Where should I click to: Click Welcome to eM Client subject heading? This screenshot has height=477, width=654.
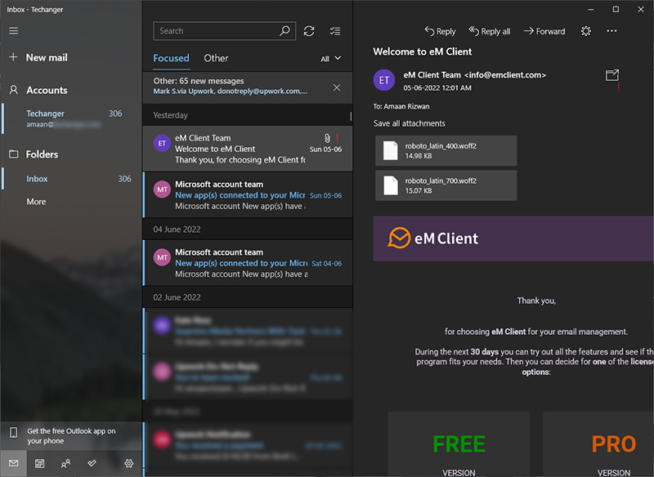(423, 52)
